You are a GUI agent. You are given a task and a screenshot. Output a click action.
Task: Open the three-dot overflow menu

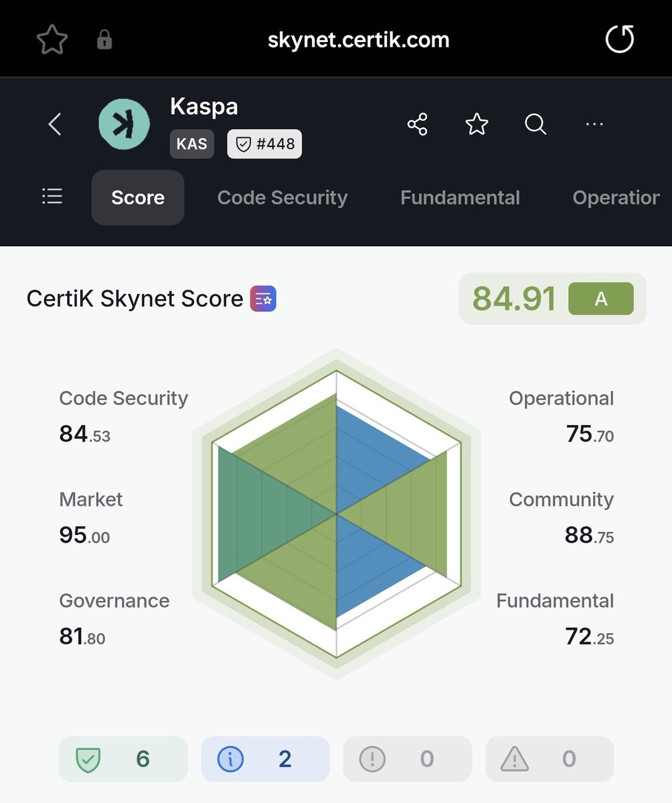click(594, 124)
